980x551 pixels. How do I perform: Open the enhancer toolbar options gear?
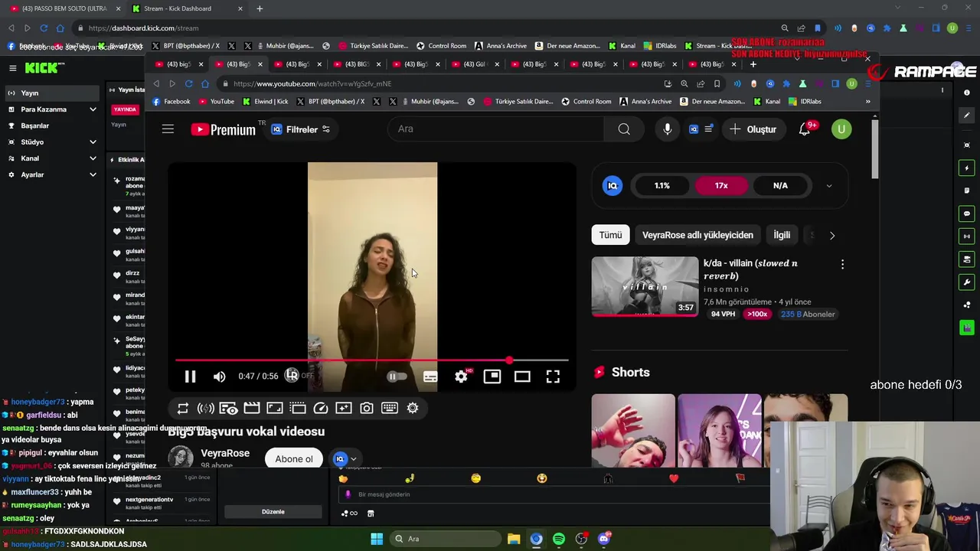pyautogui.click(x=413, y=408)
